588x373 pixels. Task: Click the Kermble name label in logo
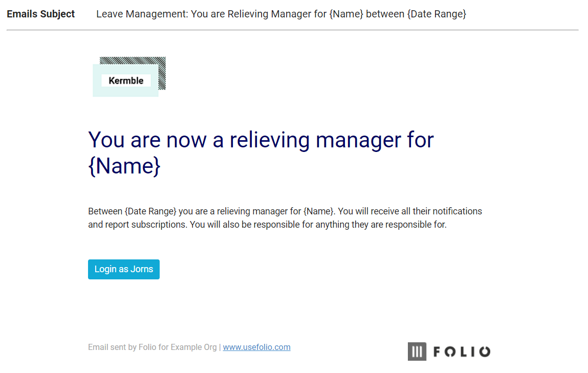click(x=126, y=81)
